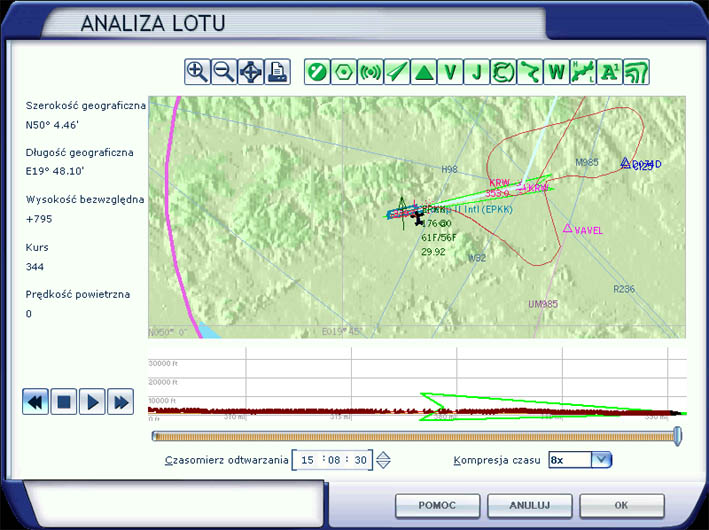Click the print map icon
709x530 pixels.
(x=277, y=71)
